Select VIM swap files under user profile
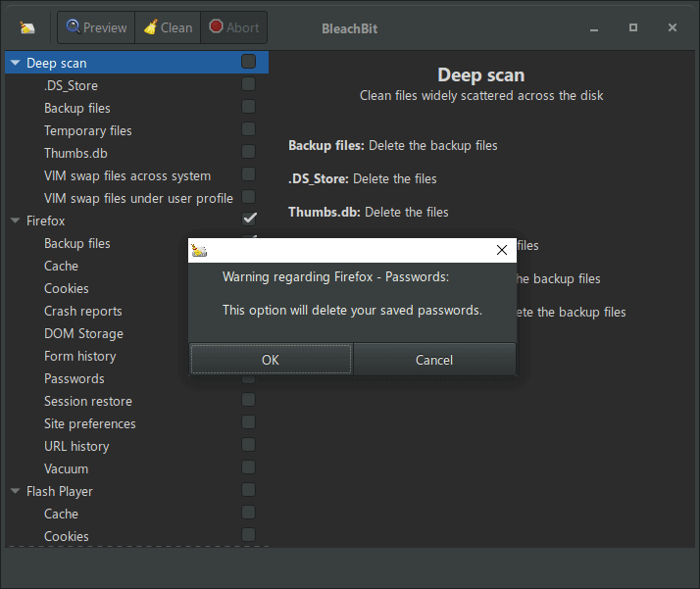The width and height of the screenshot is (700, 589). click(138, 198)
